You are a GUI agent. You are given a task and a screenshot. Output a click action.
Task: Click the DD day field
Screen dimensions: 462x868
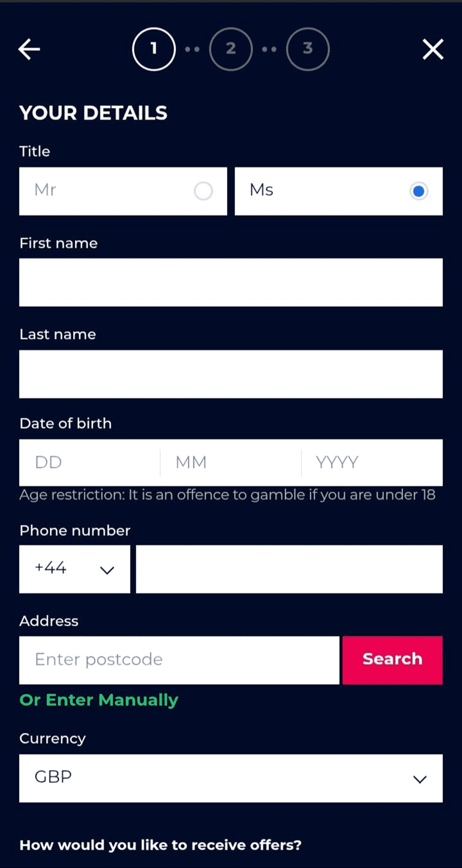pyautogui.click(x=90, y=462)
